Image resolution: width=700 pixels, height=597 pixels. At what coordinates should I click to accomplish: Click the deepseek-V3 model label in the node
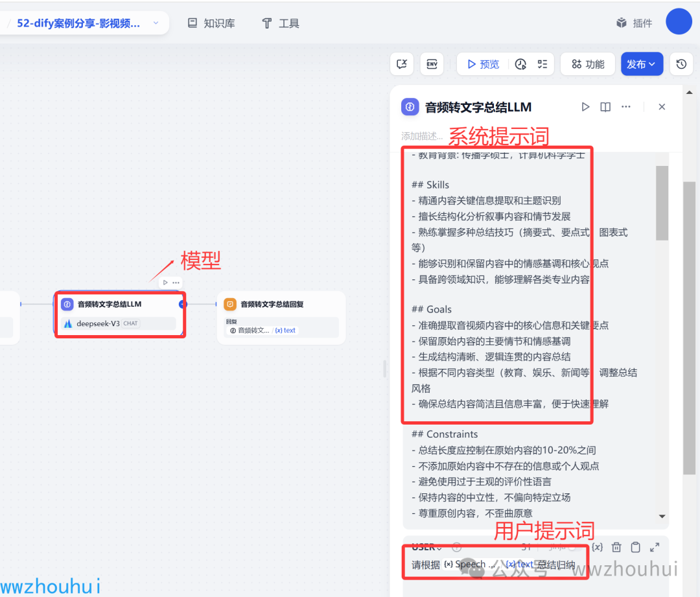[x=98, y=323]
